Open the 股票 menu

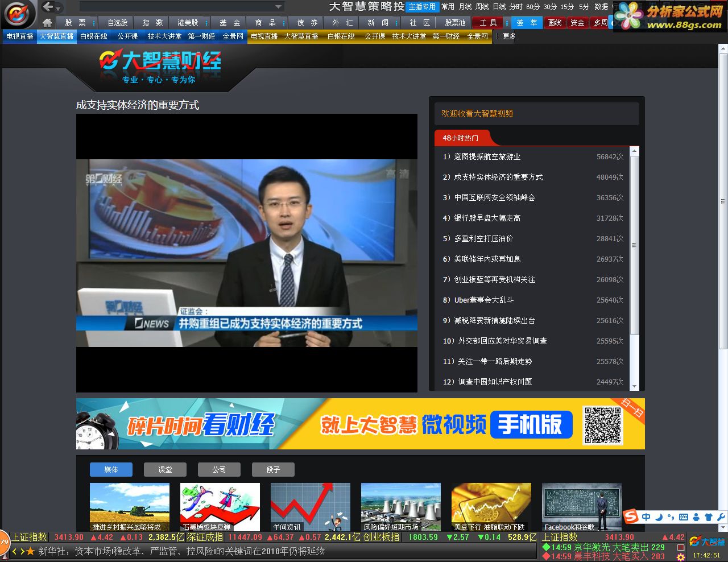click(x=75, y=23)
